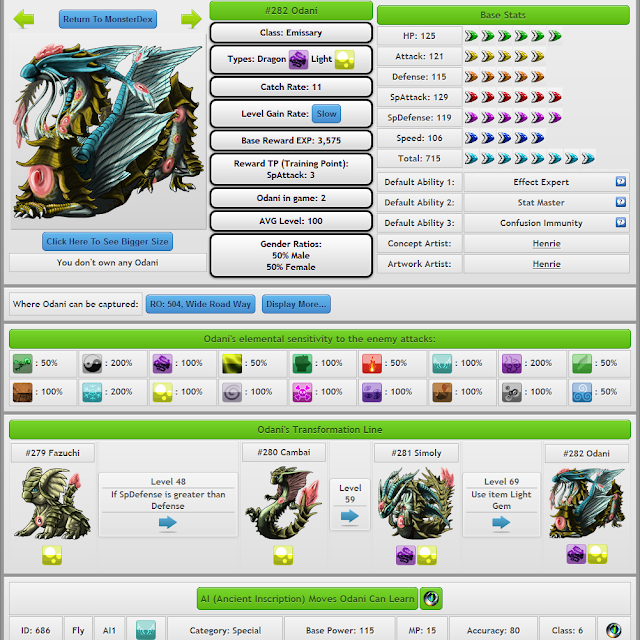The width and height of the screenshot is (640, 640).
Task: Click the blue arrow under Level 48 condition
Action: coord(168,522)
